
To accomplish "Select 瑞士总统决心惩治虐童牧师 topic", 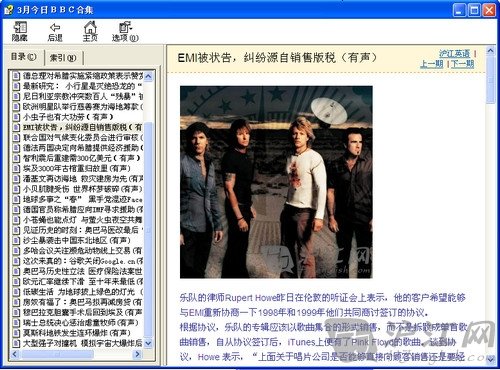I will point(81,323).
